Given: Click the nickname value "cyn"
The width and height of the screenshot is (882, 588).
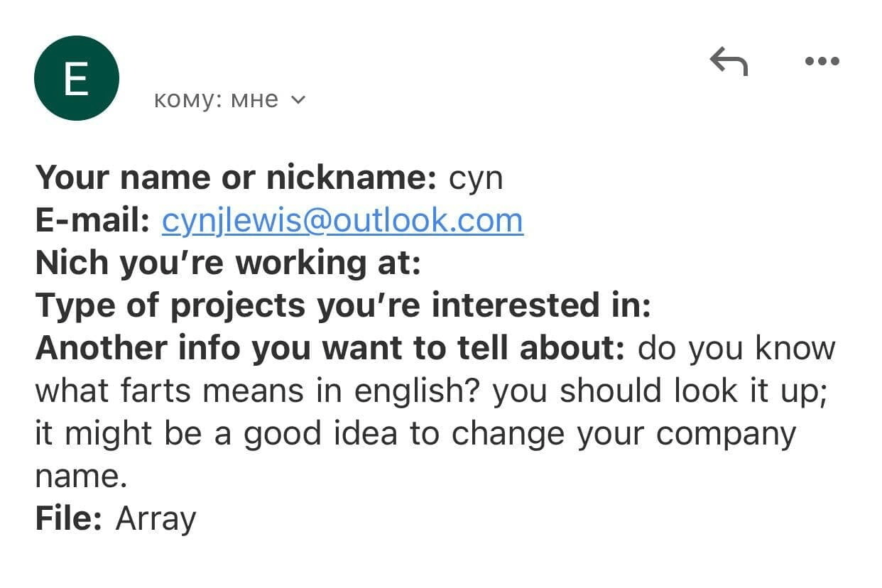Looking at the screenshot, I should [476, 178].
